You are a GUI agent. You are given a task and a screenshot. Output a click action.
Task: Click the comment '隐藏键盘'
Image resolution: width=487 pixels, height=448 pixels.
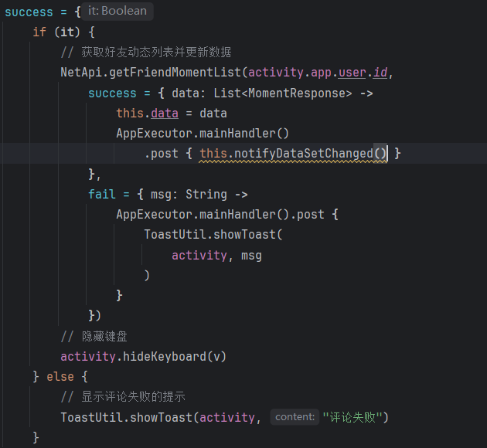coord(104,336)
